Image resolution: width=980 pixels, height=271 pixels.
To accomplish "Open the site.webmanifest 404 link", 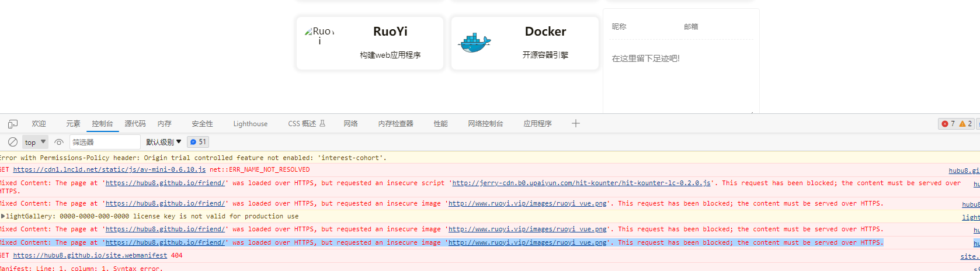I will point(90,255).
